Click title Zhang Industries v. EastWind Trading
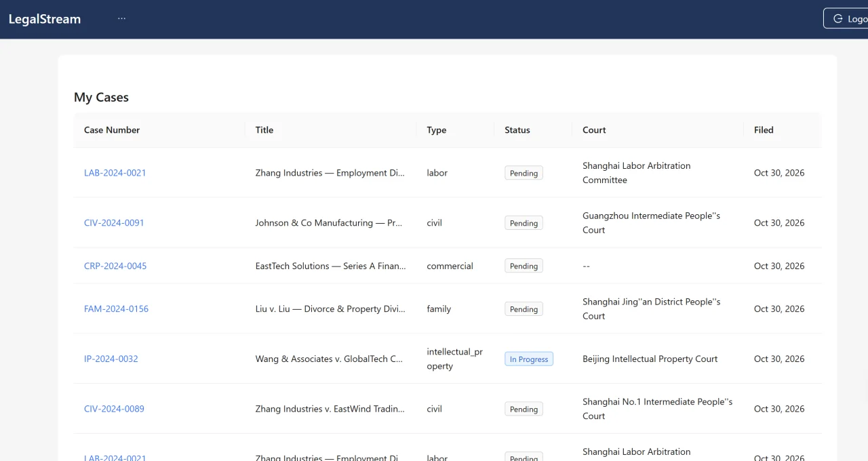The width and height of the screenshot is (868, 461). click(x=330, y=409)
